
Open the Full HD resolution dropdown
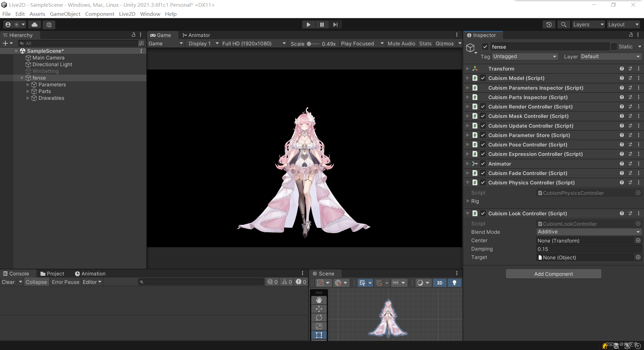[x=254, y=43]
